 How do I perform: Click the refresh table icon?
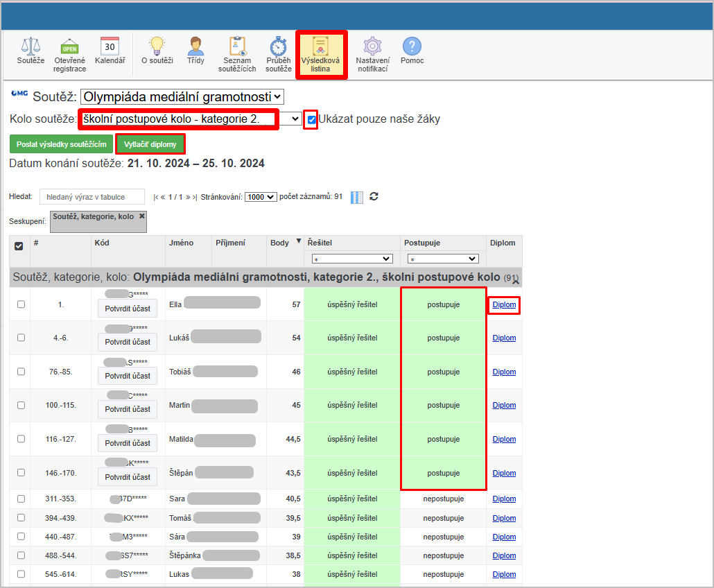coord(374,196)
